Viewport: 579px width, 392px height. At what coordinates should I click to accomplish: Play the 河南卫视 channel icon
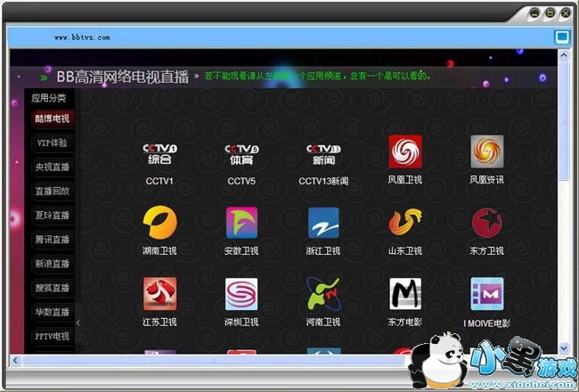[323, 294]
